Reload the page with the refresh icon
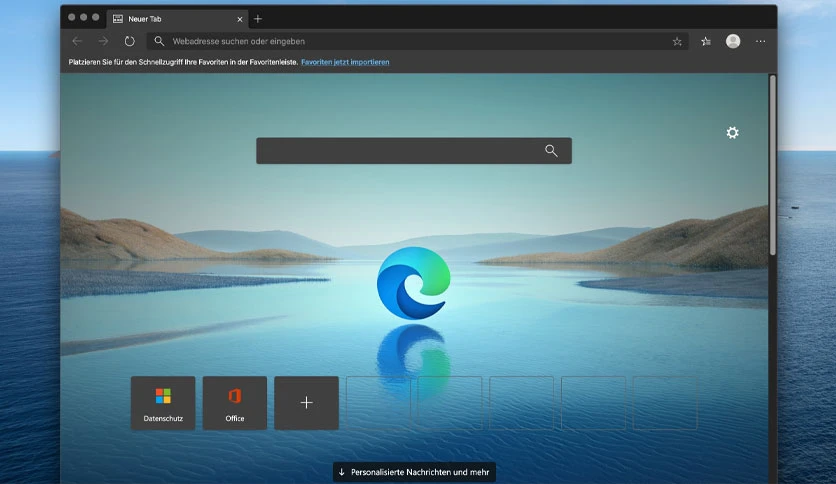Image resolution: width=836 pixels, height=484 pixels. [x=130, y=41]
